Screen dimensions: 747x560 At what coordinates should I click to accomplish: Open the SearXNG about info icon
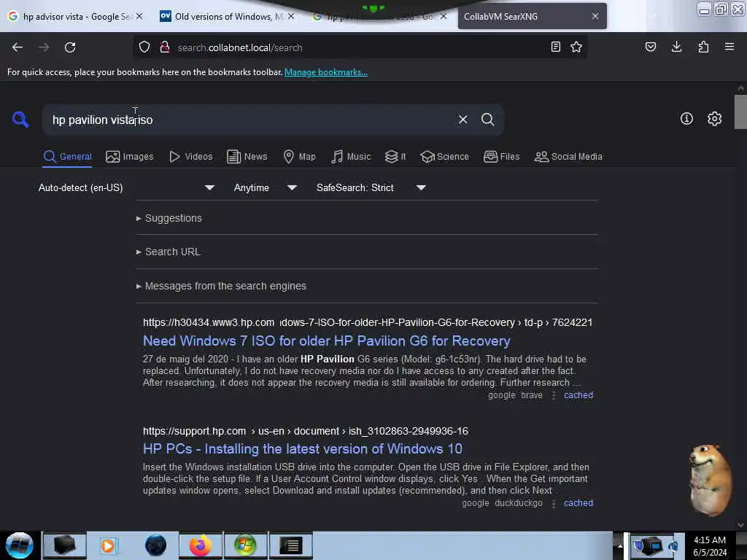pos(686,119)
